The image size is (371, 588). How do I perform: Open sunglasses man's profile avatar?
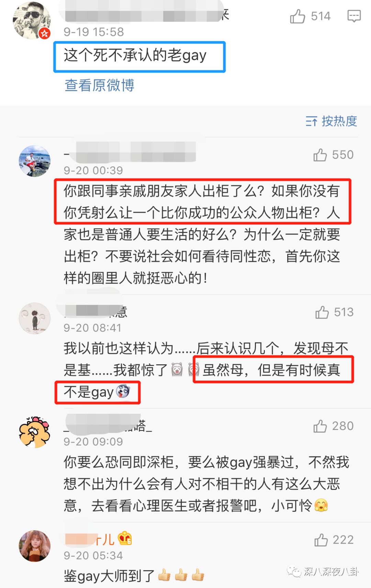pyautogui.click(x=32, y=20)
